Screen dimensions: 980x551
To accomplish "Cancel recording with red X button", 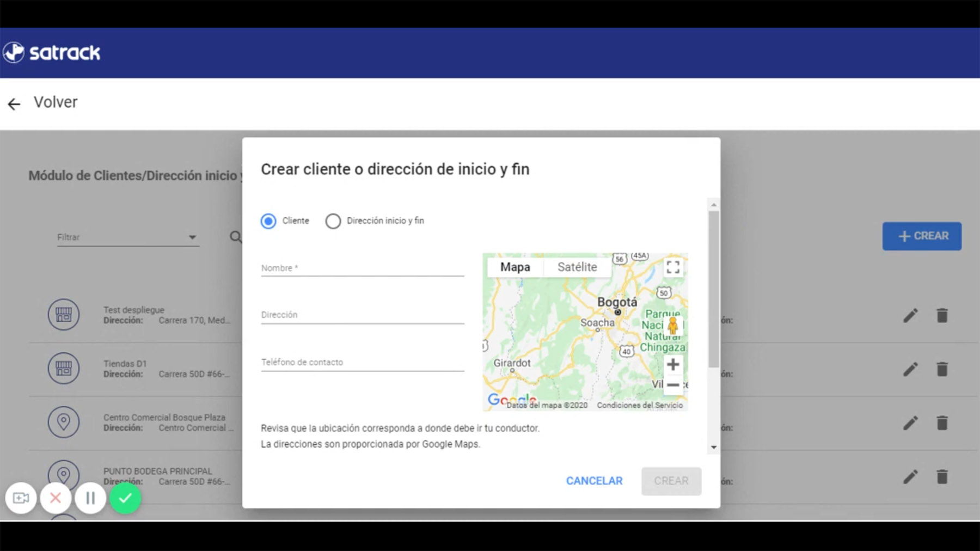I will click(x=56, y=498).
